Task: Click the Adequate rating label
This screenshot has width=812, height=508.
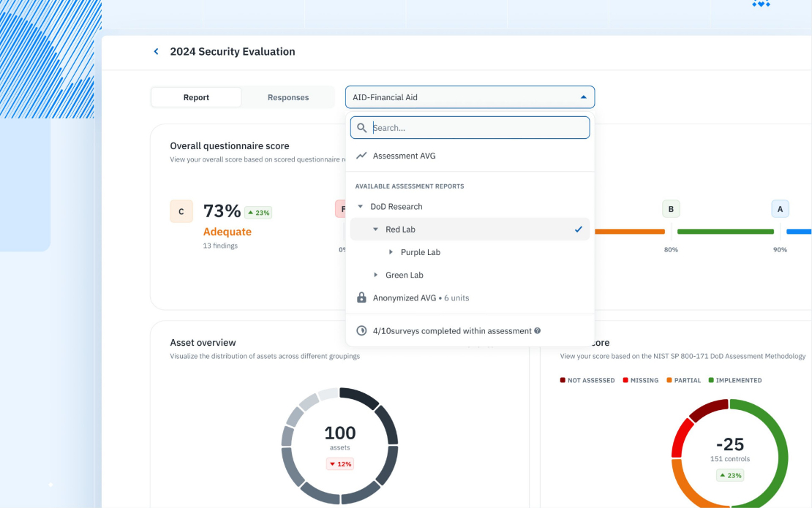Action: click(x=228, y=232)
